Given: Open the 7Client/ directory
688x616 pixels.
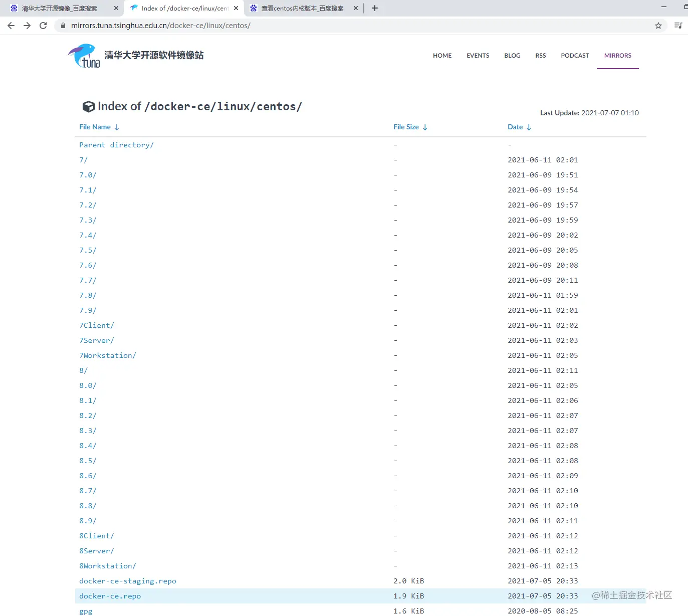Looking at the screenshot, I should [97, 325].
